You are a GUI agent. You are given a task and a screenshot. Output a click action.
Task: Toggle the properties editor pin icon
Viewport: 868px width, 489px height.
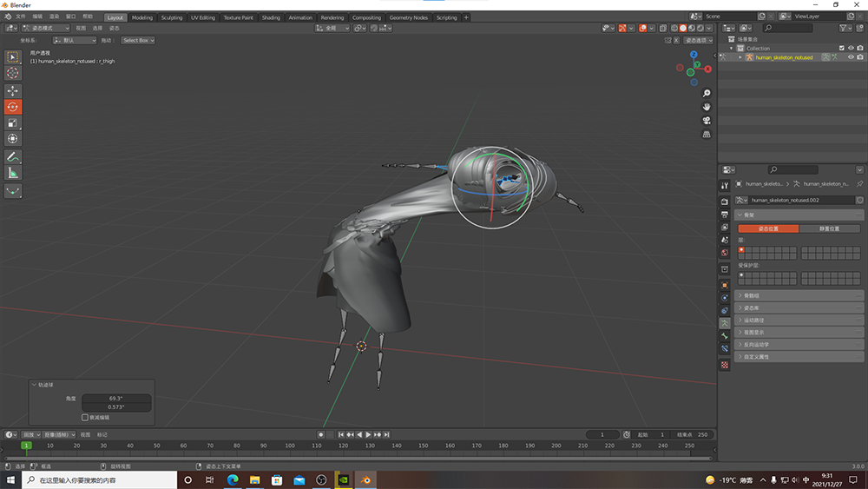pyautogui.click(x=859, y=184)
